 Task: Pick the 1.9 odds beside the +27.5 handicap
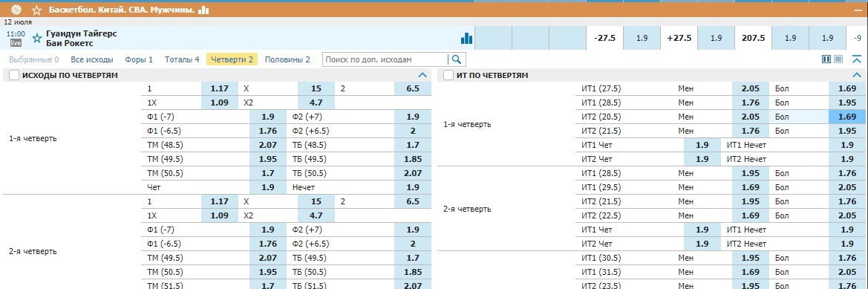coord(716,38)
